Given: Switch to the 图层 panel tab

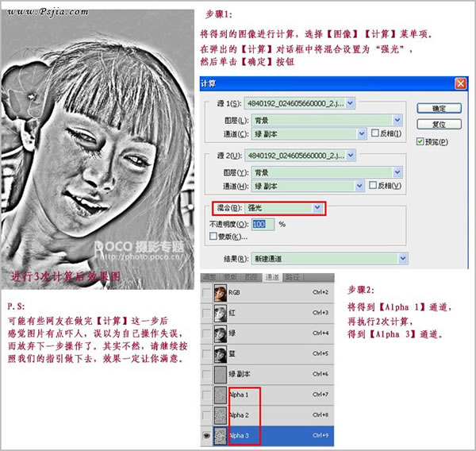Looking at the screenshot, I should click(251, 277).
